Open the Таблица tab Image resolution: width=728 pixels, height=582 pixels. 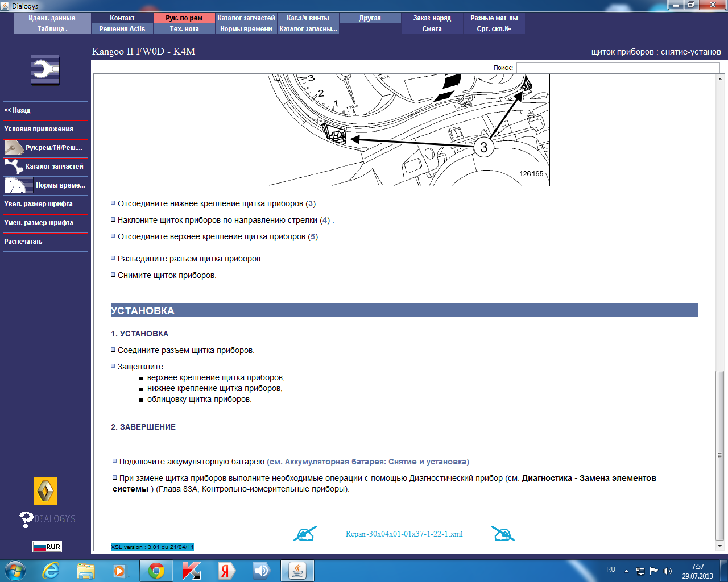pos(52,29)
